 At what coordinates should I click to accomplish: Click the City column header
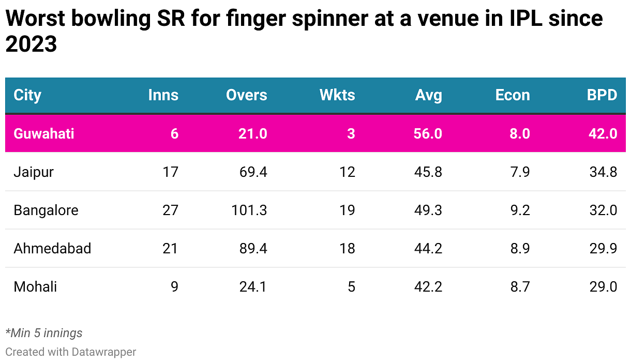point(27,95)
